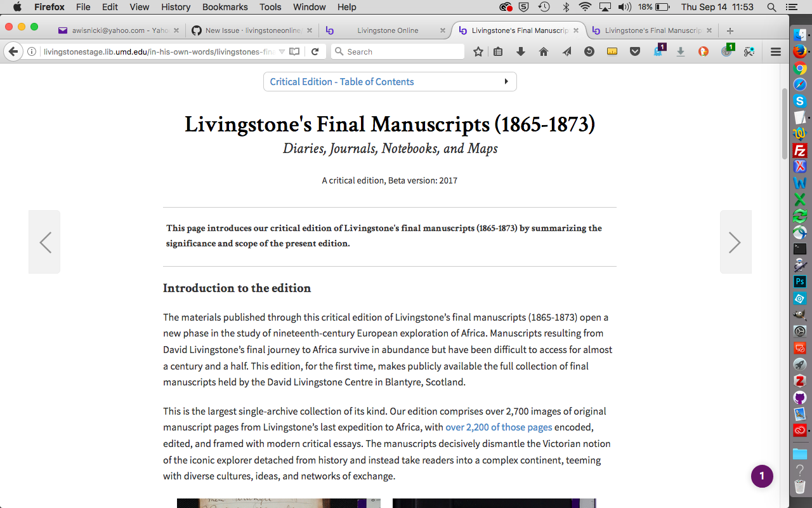Open the Pocket icon in toolbar
The width and height of the screenshot is (812, 508).
[x=635, y=52]
